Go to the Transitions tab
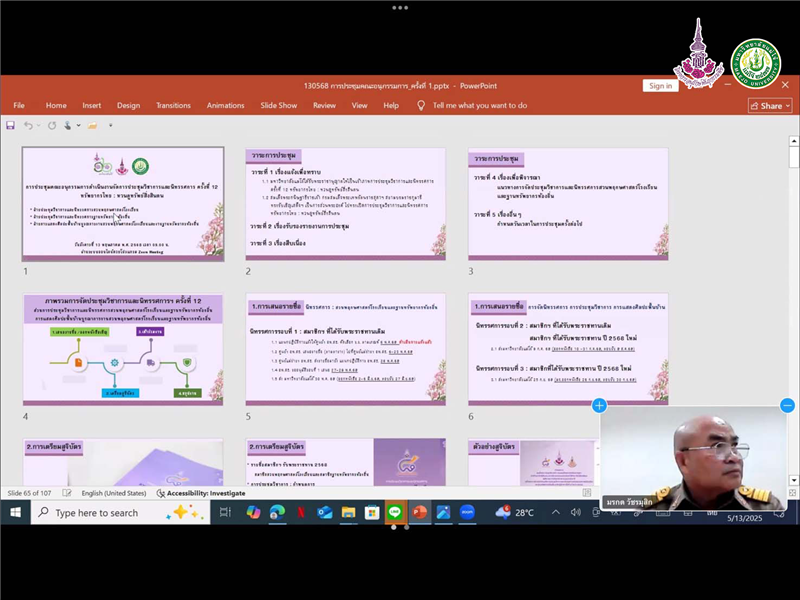Screen dimensions: 800x600 tap(173, 106)
